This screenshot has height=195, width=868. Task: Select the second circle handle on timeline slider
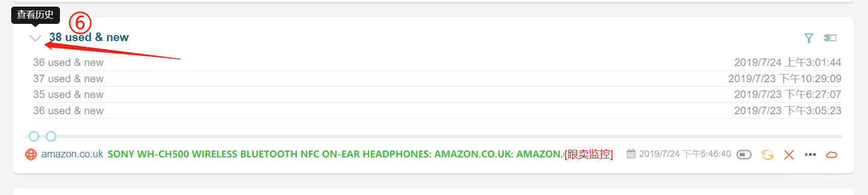tap(51, 136)
